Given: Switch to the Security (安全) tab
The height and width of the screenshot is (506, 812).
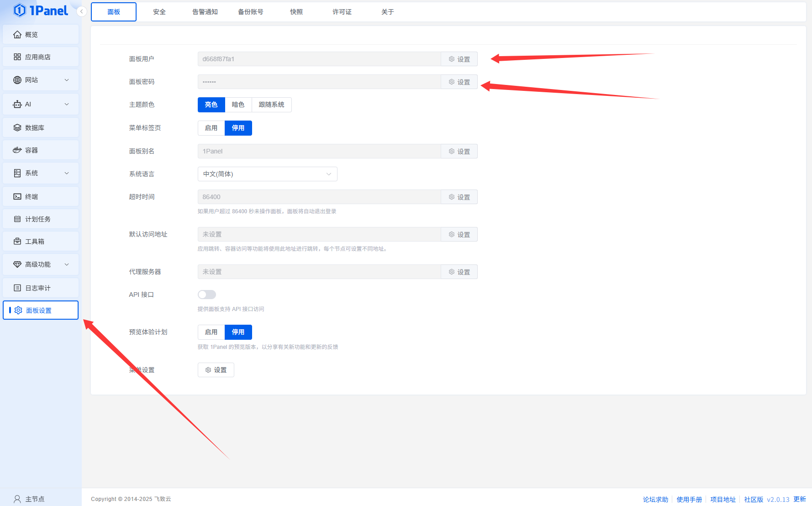Looking at the screenshot, I should pos(159,12).
